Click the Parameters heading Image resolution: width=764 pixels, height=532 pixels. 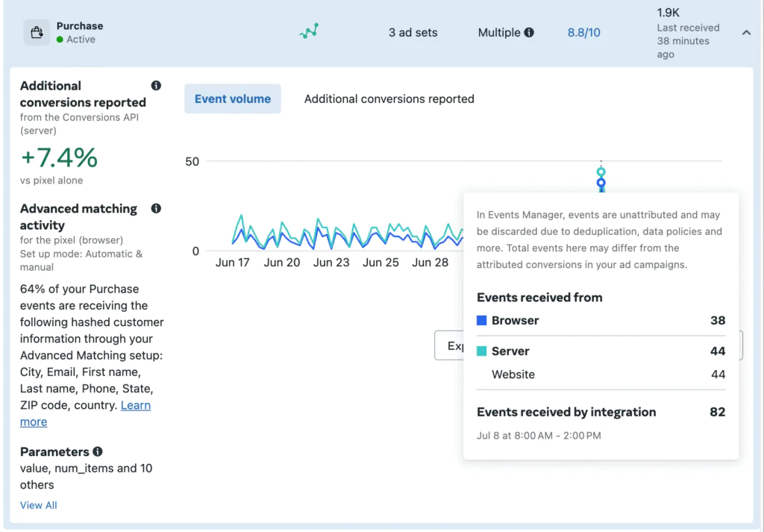(54, 451)
